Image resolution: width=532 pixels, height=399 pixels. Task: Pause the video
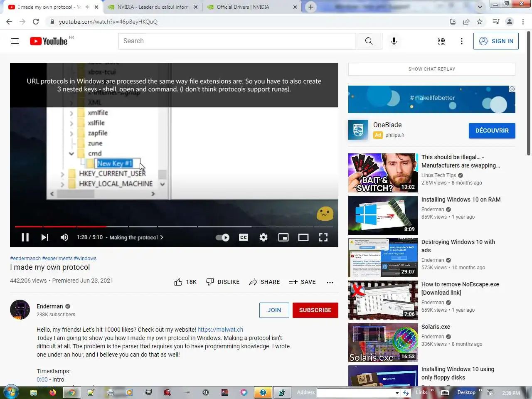point(25,237)
